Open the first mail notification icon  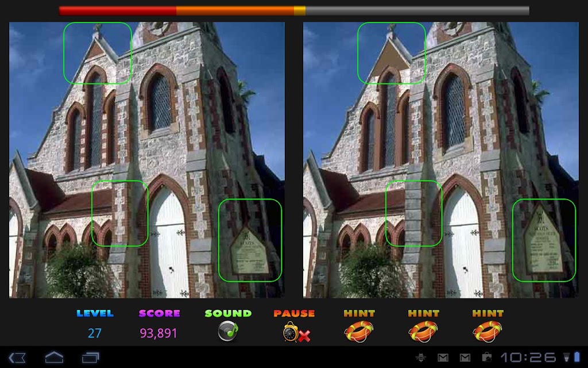point(443,357)
